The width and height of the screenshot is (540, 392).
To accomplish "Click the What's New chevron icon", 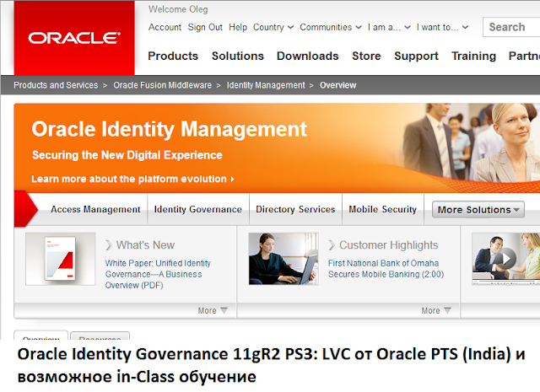I will (x=109, y=245).
